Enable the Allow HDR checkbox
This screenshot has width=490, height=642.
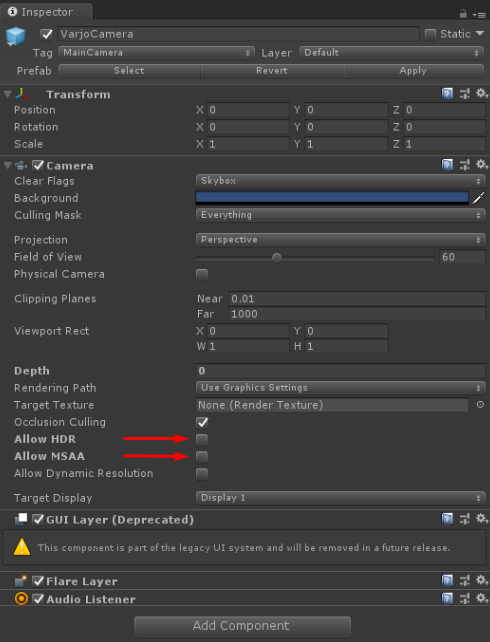click(x=202, y=439)
